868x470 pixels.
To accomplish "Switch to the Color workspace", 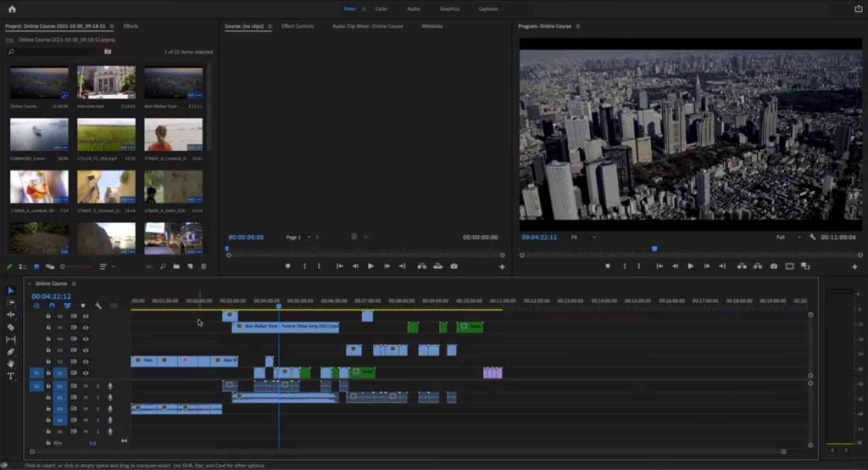I will tap(381, 8).
